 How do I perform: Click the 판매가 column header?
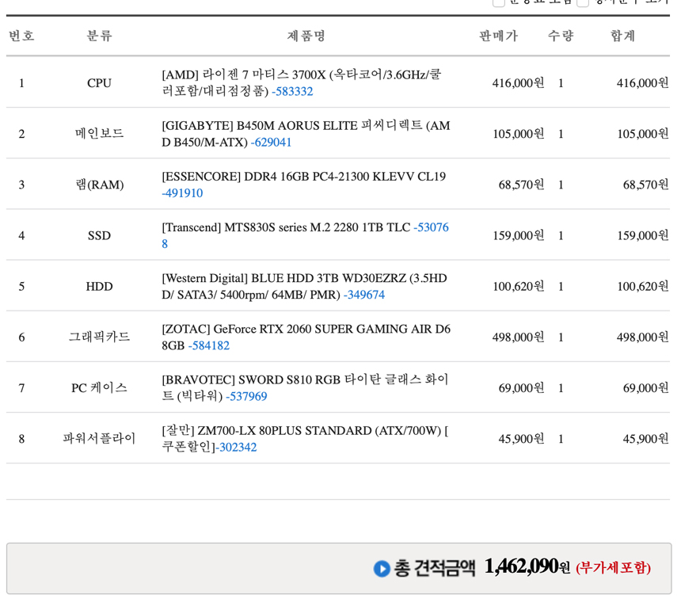pos(498,36)
